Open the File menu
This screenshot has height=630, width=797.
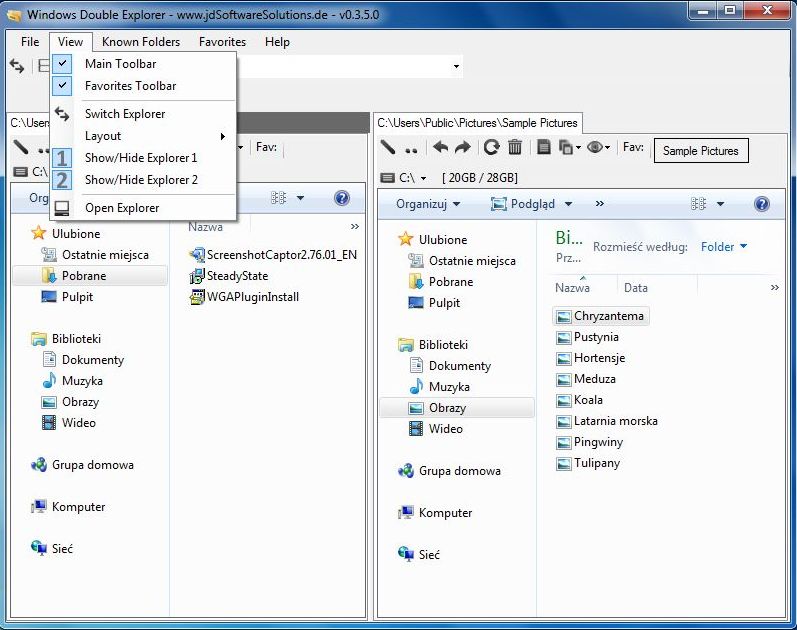point(30,42)
